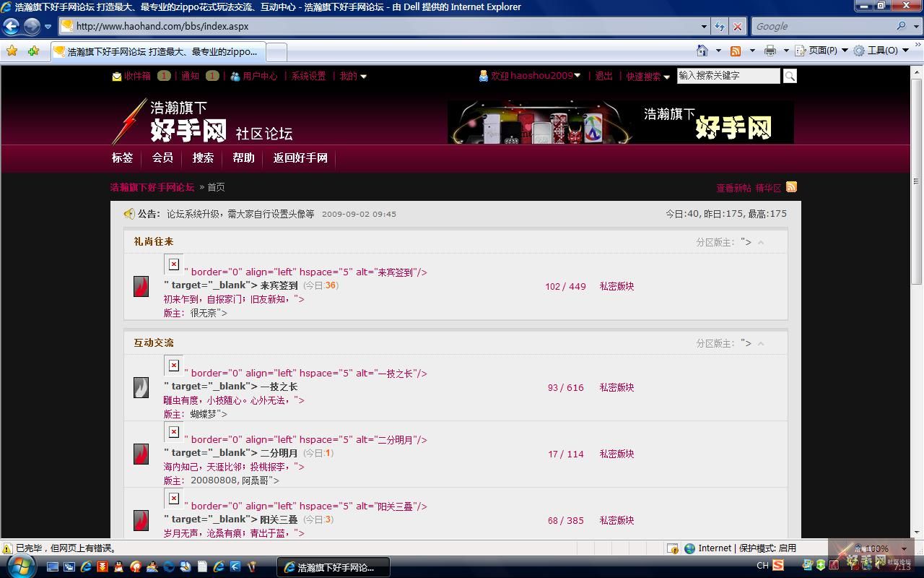Click the gray flame icon of 一技之长 board
Image resolution: width=924 pixels, height=578 pixels.
(141, 387)
